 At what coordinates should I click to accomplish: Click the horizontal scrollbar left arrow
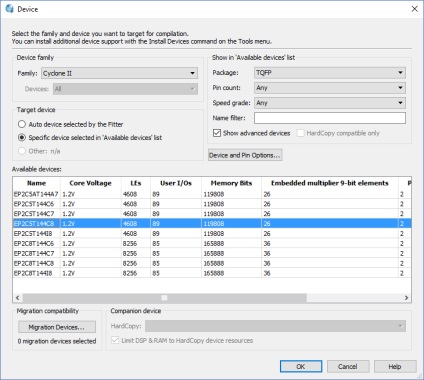(18, 298)
